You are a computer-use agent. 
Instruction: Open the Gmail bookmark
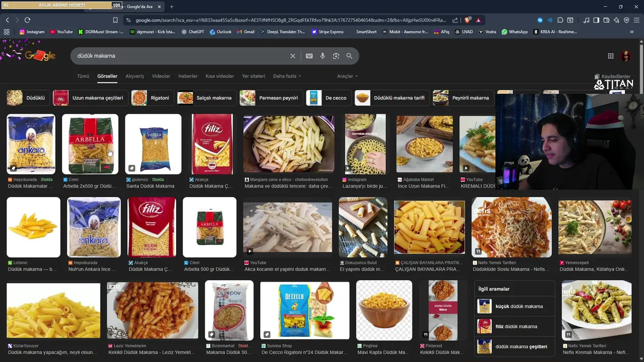tap(245, 32)
